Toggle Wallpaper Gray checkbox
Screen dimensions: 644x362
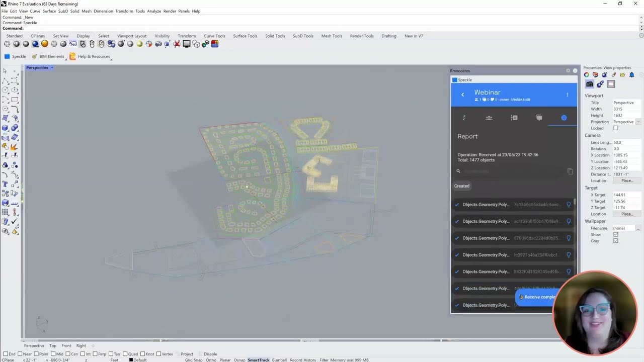(615, 241)
